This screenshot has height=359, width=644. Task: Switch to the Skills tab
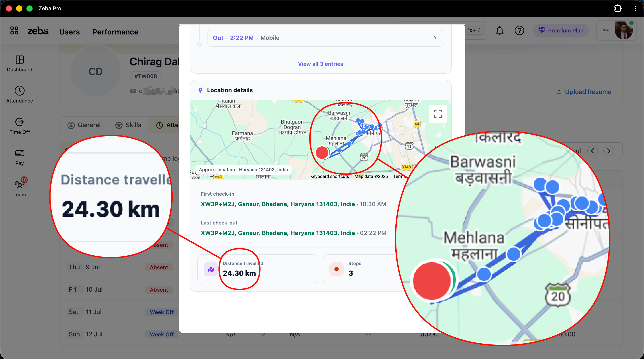(x=128, y=125)
